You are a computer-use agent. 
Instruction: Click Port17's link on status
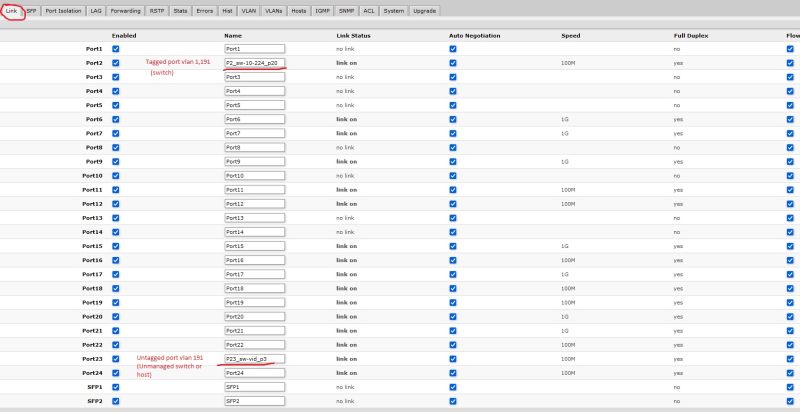(346, 274)
